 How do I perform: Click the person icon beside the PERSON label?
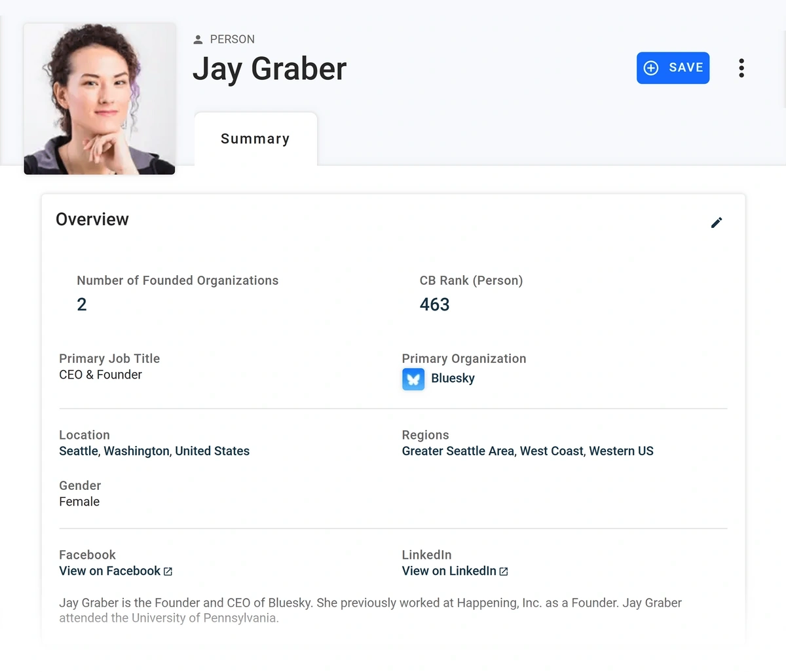[x=197, y=39]
